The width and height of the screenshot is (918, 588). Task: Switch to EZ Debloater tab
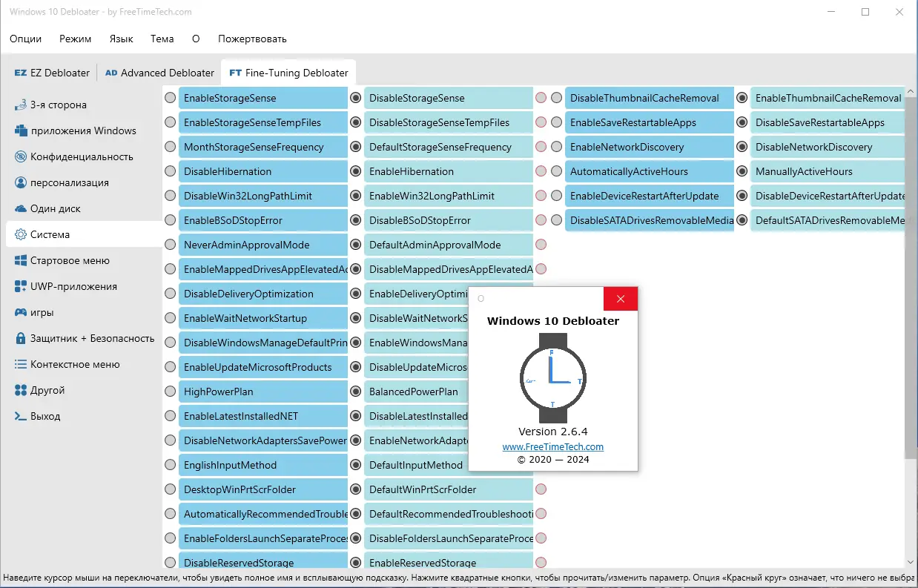click(52, 73)
